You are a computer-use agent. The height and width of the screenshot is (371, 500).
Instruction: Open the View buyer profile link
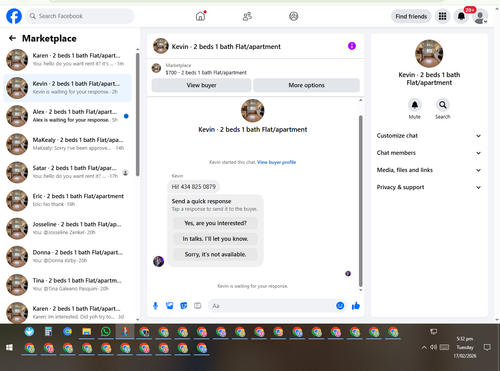tap(276, 162)
